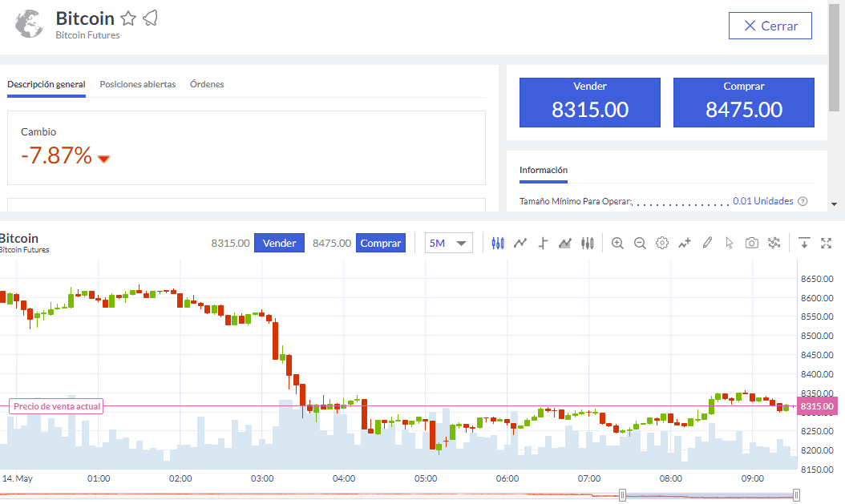Switch to Posiciones abiertas tab
845x504 pixels.
(x=137, y=84)
